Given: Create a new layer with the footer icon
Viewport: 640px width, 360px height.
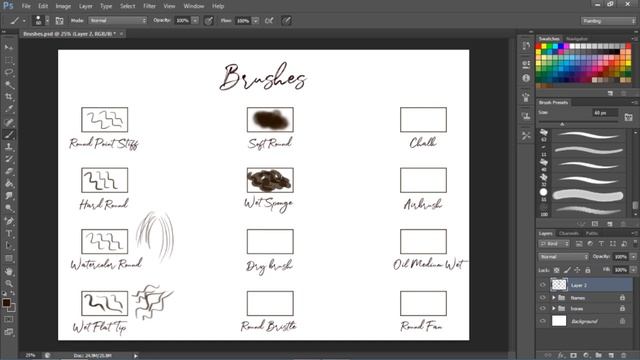Looking at the screenshot, I should coord(611,356).
